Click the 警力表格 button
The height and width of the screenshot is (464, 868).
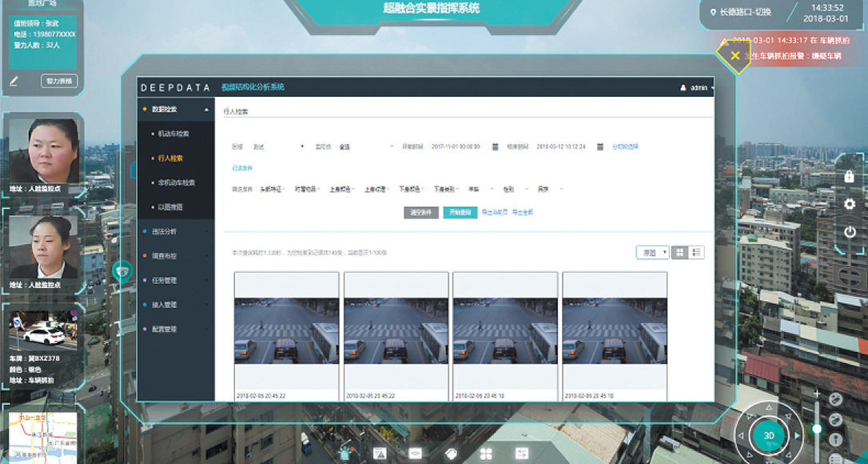tap(59, 81)
